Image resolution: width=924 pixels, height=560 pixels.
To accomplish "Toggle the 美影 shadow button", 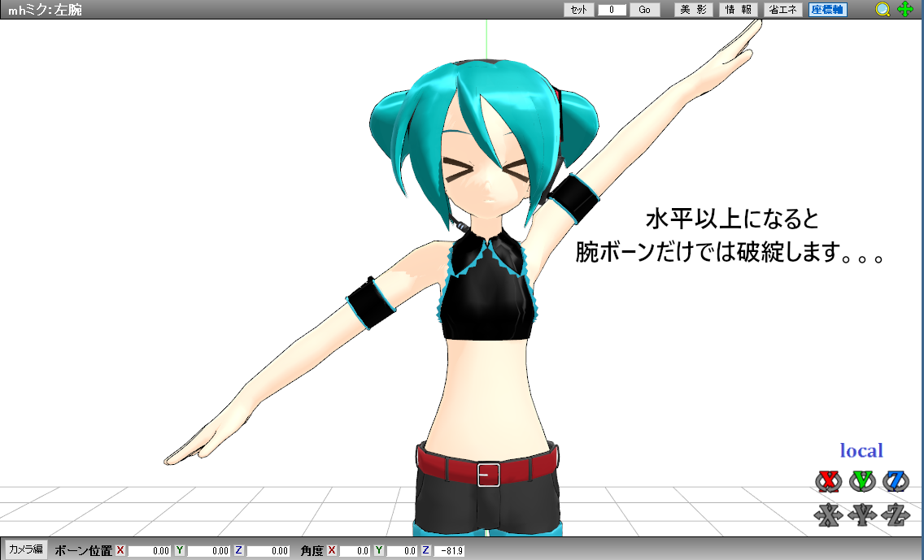I will point(694,10).
